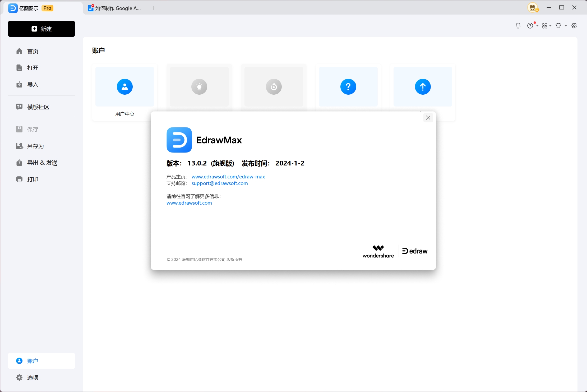The height and width of the screenshot is (392, 587).
Task: Switch to the 亿图图示 Pro tab
Action: click(42, 8)
